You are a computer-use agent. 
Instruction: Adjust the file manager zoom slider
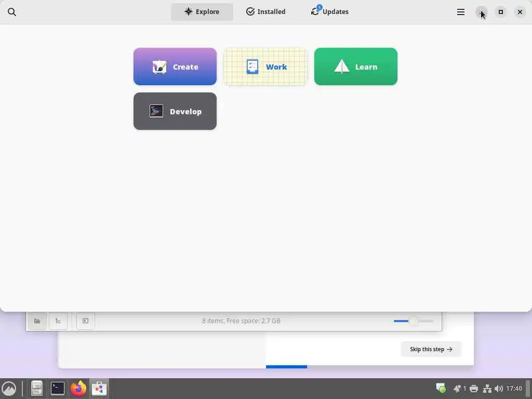click(x=413, y=321)
